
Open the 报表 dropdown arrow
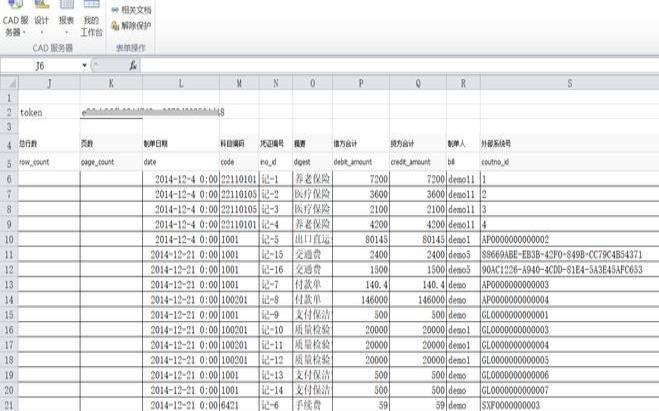[66, 32]
